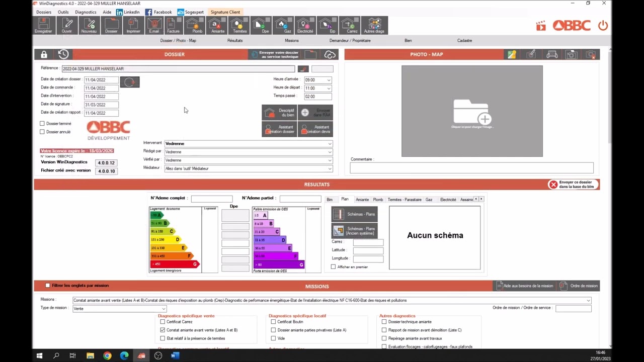Click the refresh icon next to creation date
The height and width of the screenshot is (362, 644).
130,81
